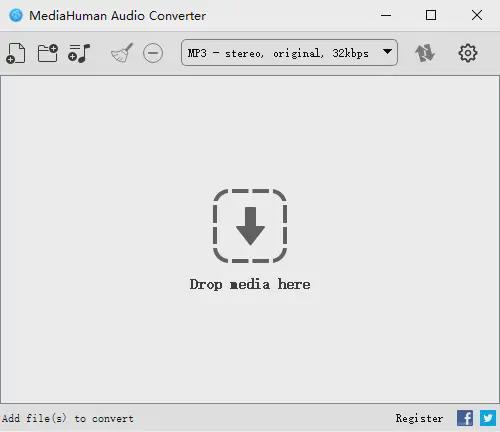Open the Facebook icon in the status bar
Image resolution: width=500 pixels, height=432 pixels.
tap(465, 418)
